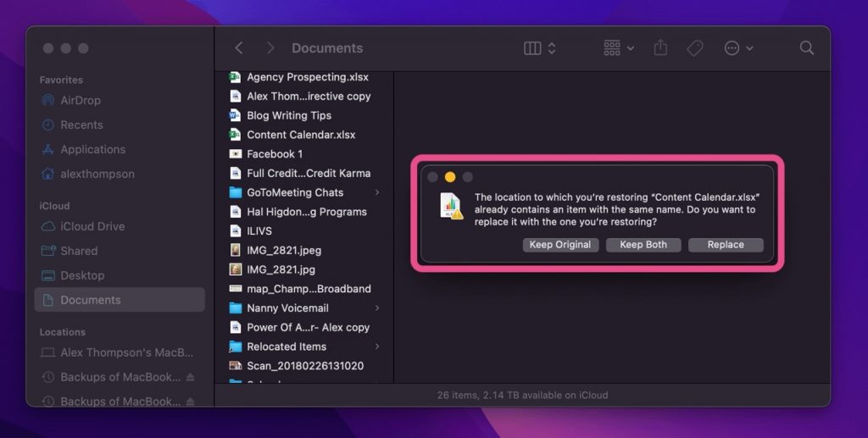Expand the More actions dropdown chevron
The height and width of the screenshot is (438, 868).
(x=749, y=48)
